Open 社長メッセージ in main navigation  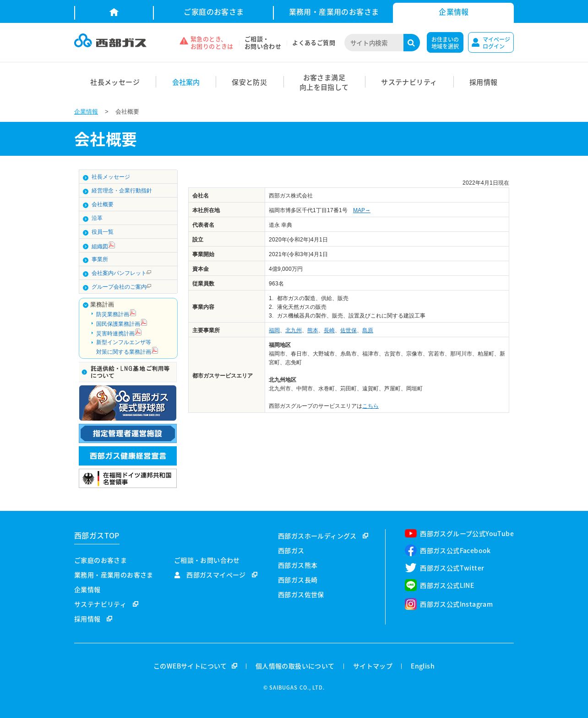tap(115, 82)
